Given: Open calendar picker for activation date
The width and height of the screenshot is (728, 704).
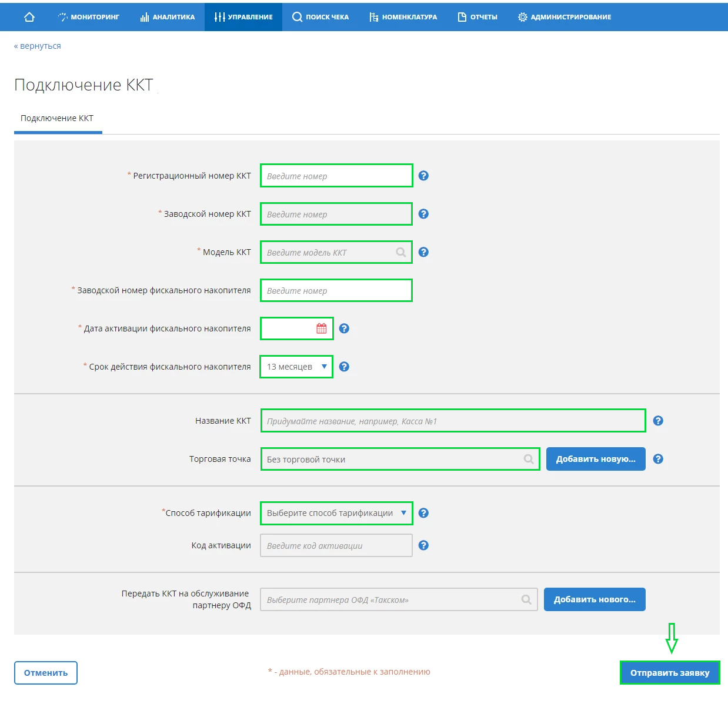Looking at the screenshot, I should click(321, 328).
